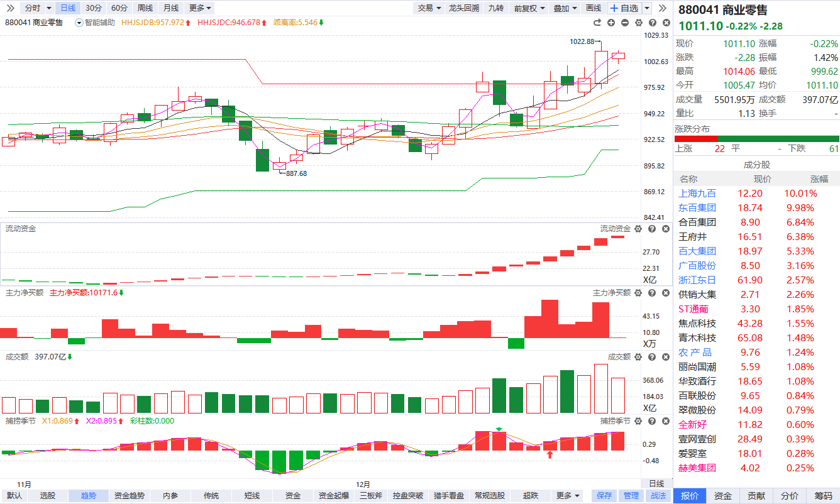The image size is (840, 504).
Task: Expand the 更多 period dropdown at top
Action: pyautogui.click(x=200, y=8)
